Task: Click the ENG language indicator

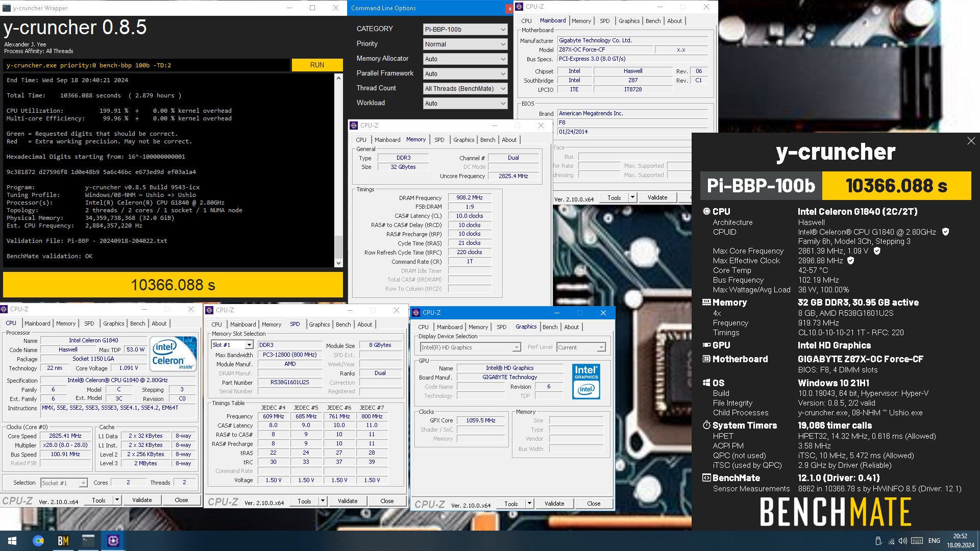Action: pyautogui.click(x=934, y=541)
